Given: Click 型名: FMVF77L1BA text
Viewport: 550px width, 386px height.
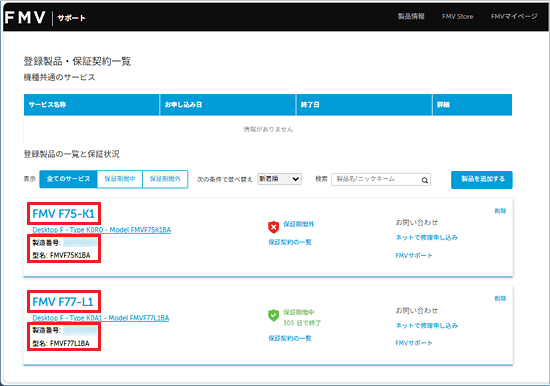Looking at the screenshot, I should coord(61,343).
